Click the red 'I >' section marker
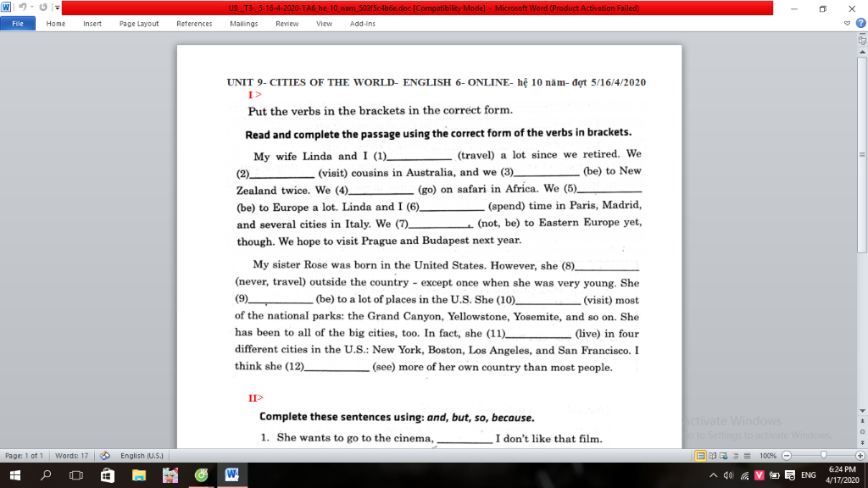 (254, 95)
